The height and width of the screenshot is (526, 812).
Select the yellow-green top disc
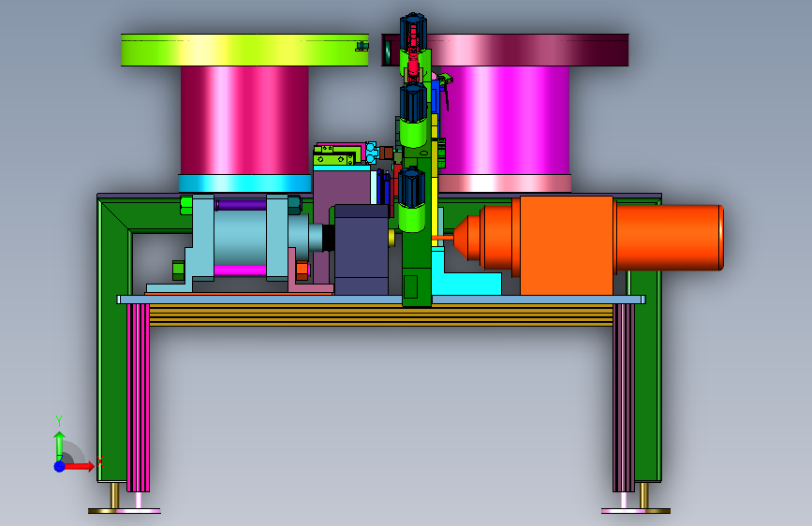(x=244, y=51)
